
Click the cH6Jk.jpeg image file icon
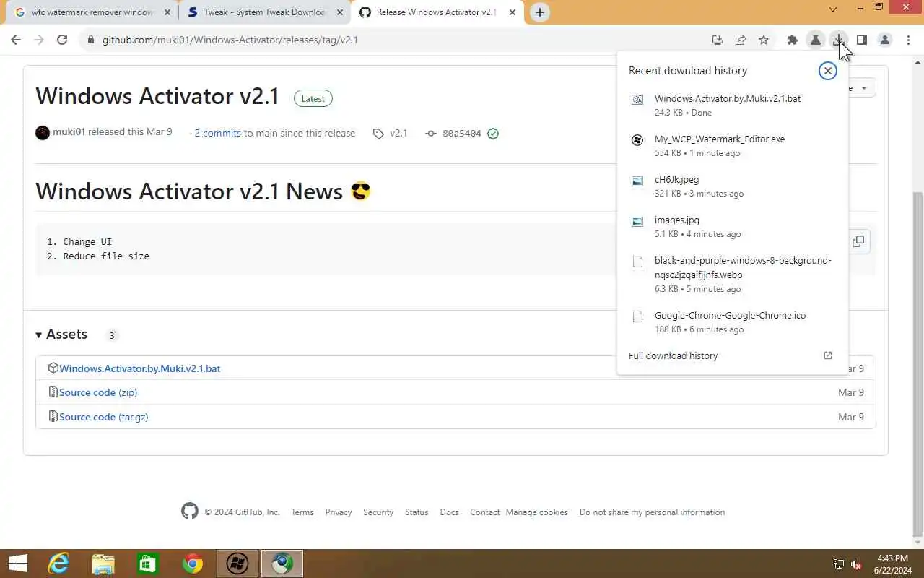pos(637,181)
